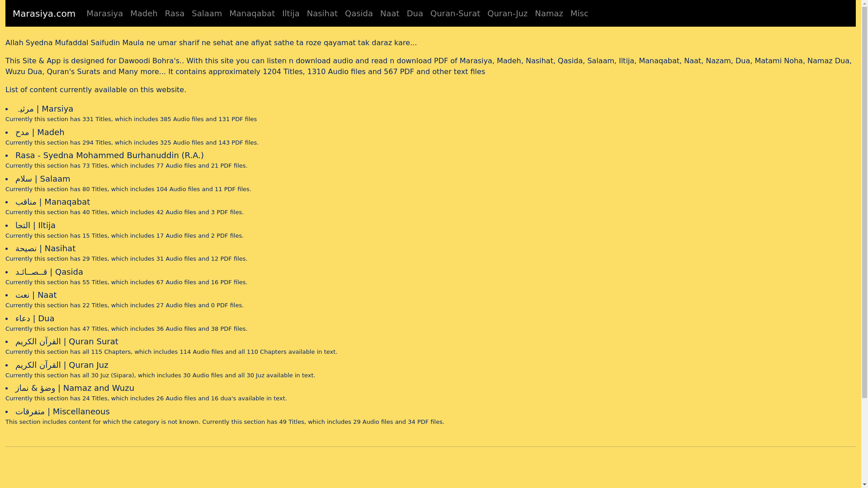Select Madeh in the navigation bar
The image size is (868, 488).
click(x=144, y=14)
